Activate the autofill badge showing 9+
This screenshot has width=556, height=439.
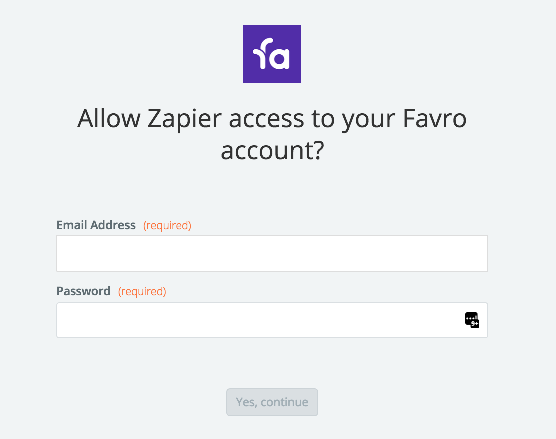(475, 323)
